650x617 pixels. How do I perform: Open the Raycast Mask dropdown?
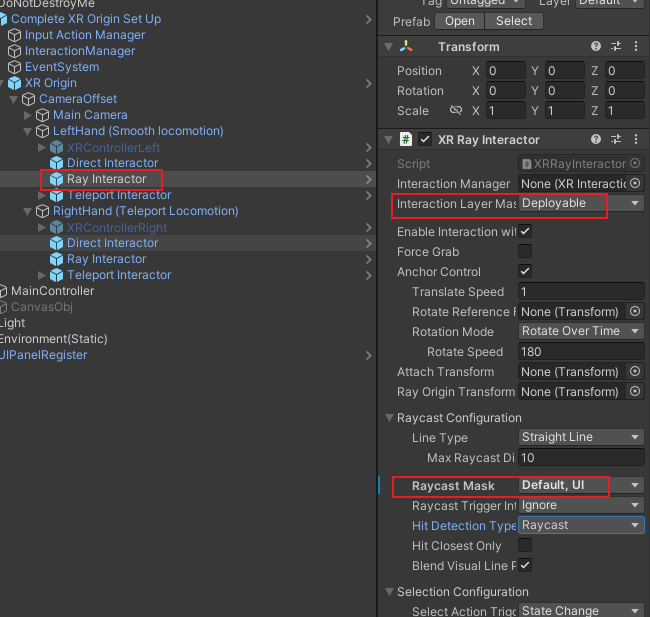(x=580, y=486)
